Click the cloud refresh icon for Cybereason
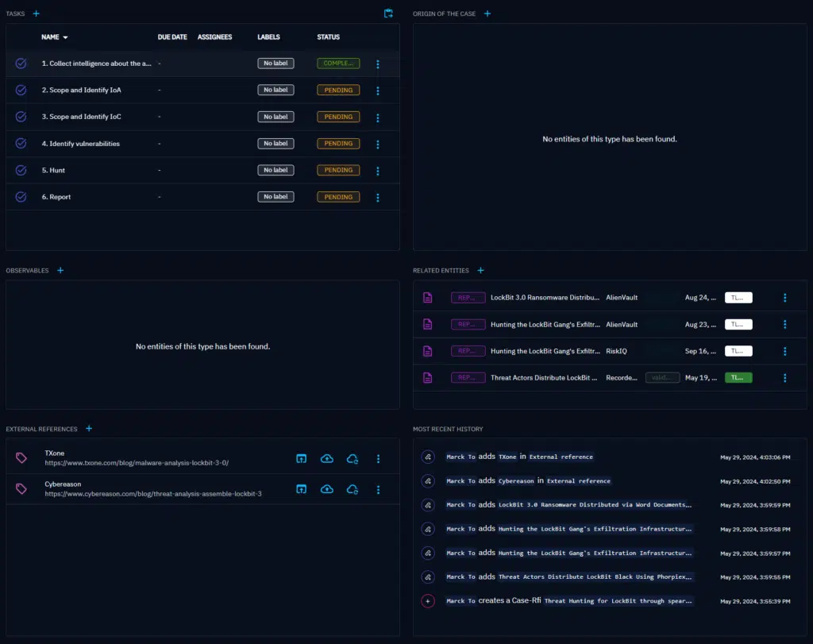Image resolution: width=813 pixels, height=644 pixels. 353,489
